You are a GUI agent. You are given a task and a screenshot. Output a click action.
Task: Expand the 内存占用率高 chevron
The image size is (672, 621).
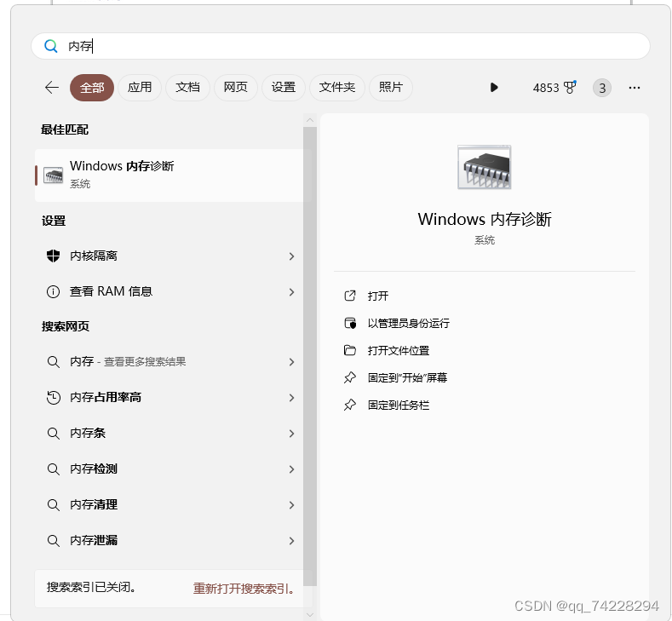(292, 398)
